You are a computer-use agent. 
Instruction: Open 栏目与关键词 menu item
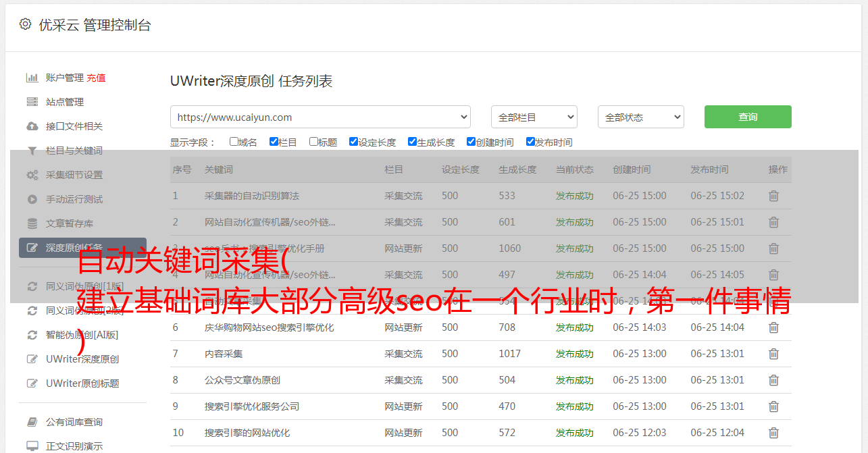coord(74,151)
